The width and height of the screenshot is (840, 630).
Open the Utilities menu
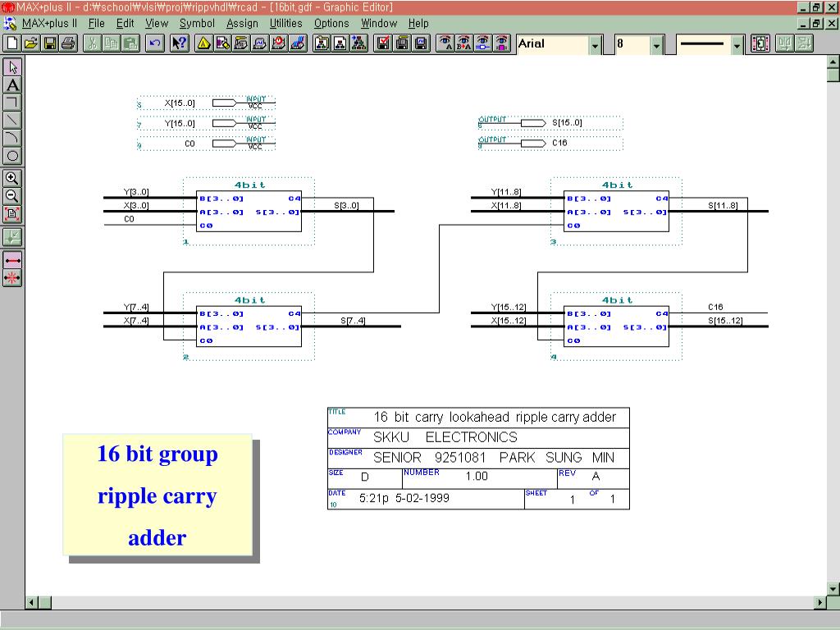click(285, 23)
